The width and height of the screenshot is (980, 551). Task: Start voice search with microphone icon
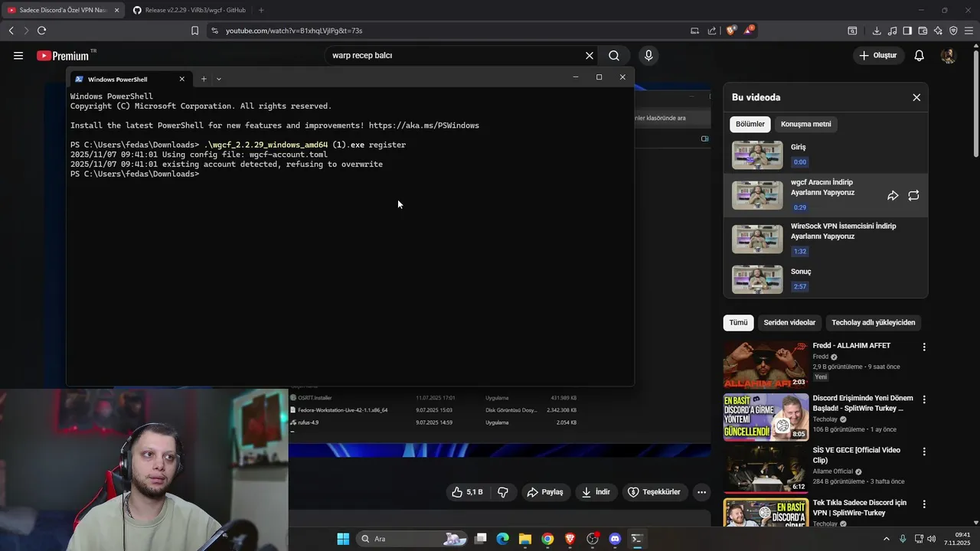pos(648,56)
